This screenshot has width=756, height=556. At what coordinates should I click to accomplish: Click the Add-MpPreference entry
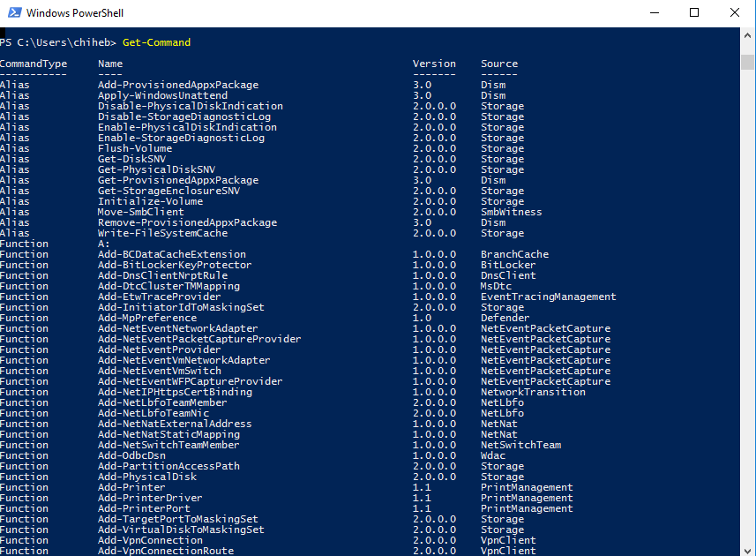tap(147, 319)
